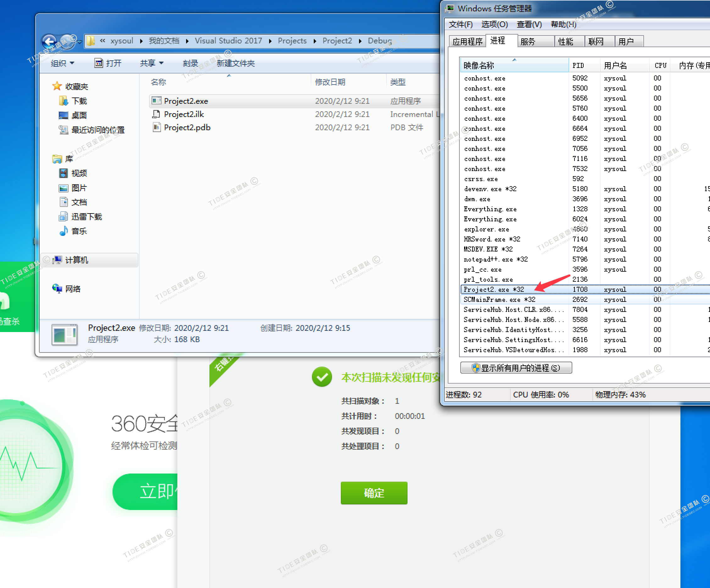The image size is (710, 588).
Task: Open the recent locations dropdown arrow
Action: (x=80, y=42)
